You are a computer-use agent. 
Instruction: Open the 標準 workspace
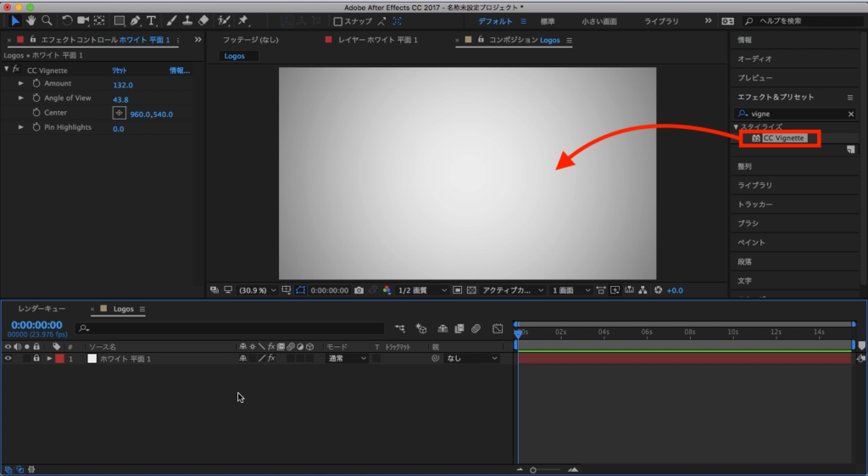(x=548, y=20)
